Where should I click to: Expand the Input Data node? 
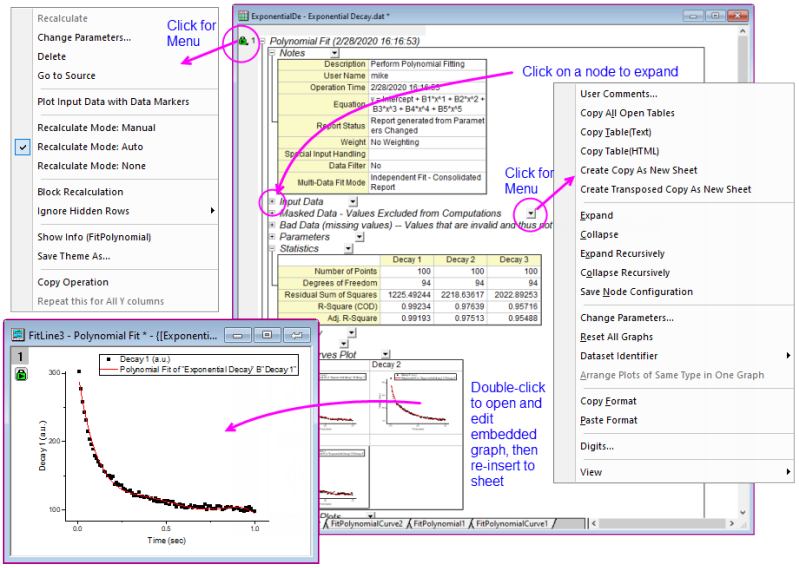(272, 202)
